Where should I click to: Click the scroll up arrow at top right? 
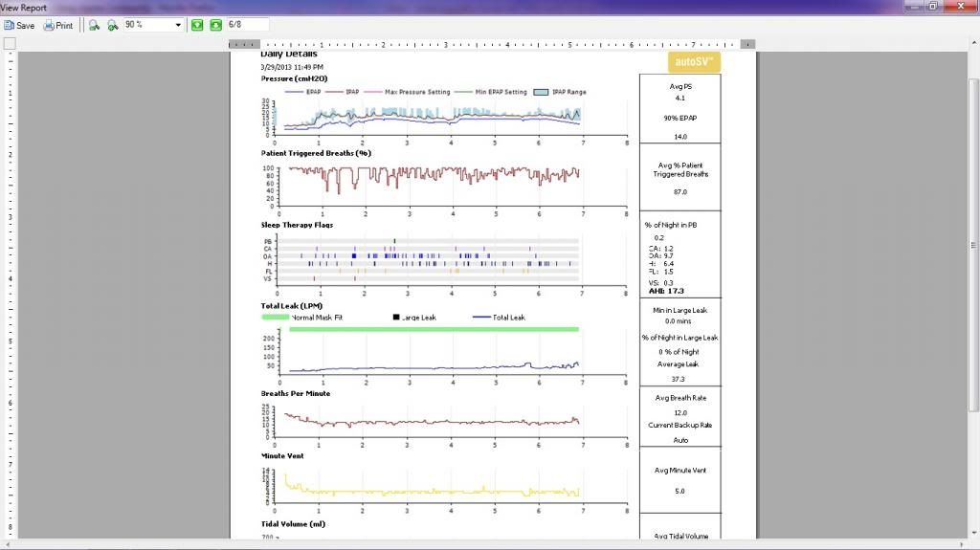(973, 42)
